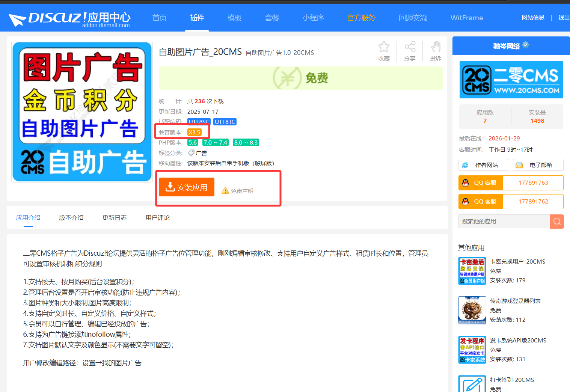Click 退出 to log out
570x392 pixels.
(564, 18)
